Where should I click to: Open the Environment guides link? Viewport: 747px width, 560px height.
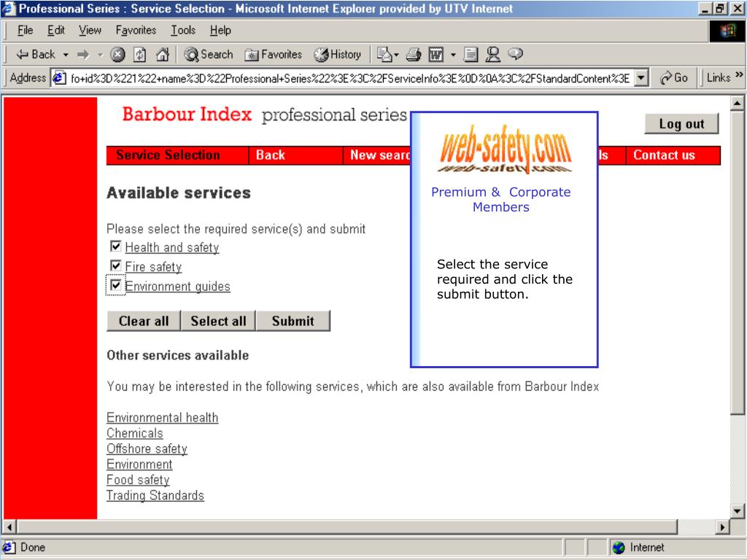coord(178,286)
